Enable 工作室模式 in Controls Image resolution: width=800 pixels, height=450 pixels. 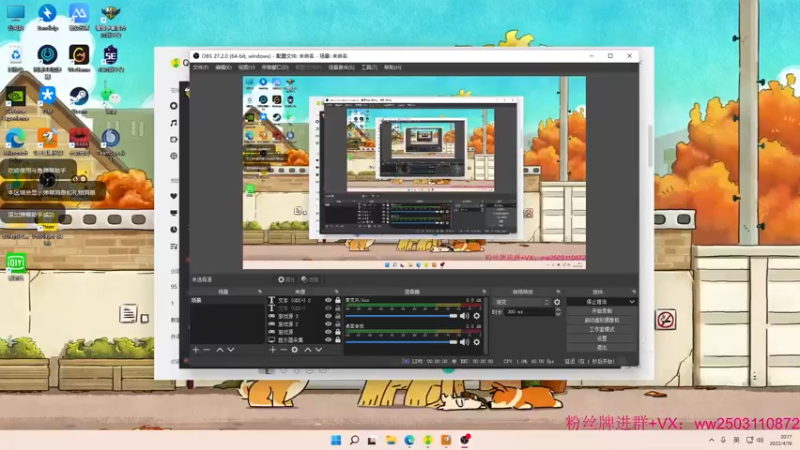point(602,329)
